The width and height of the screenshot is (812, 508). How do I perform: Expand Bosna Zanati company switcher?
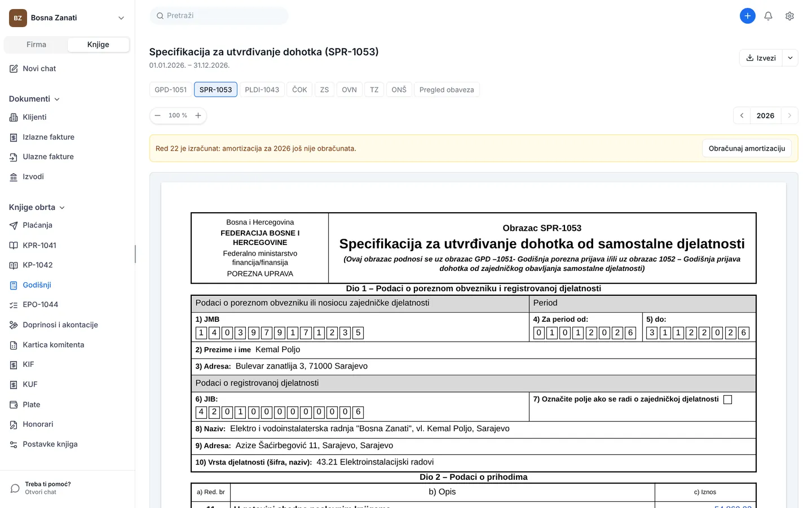(67, 18)
